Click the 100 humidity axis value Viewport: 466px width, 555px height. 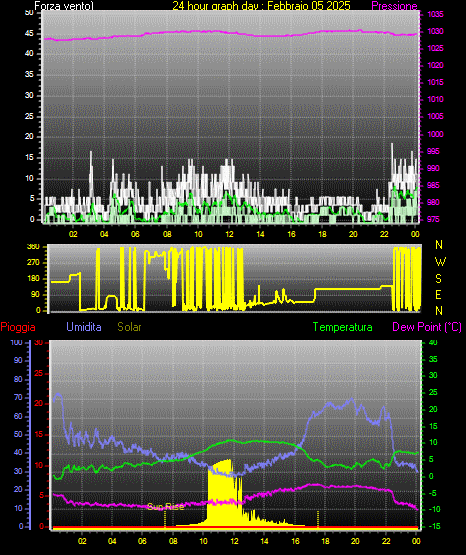[x=17, y=343]
